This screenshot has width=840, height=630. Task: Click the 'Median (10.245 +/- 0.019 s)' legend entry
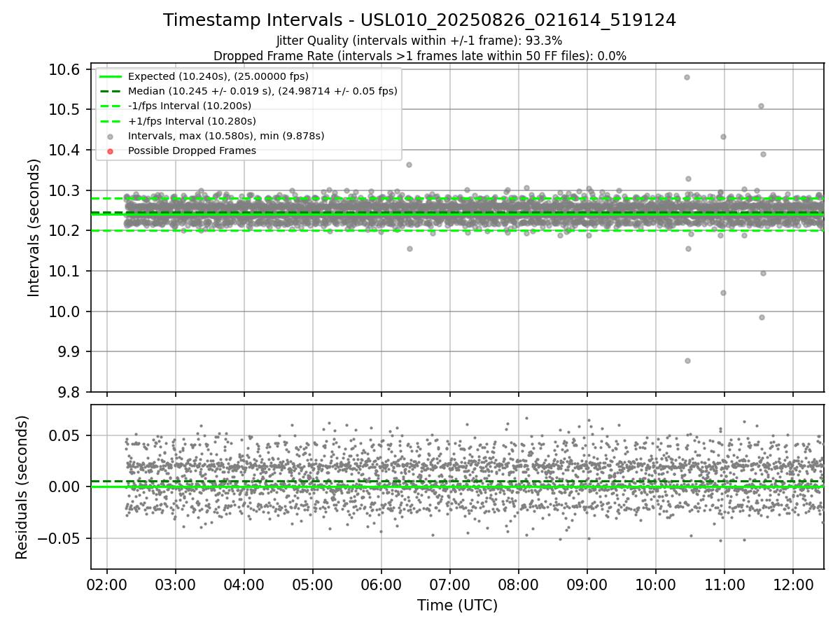[x=262, y=91]
